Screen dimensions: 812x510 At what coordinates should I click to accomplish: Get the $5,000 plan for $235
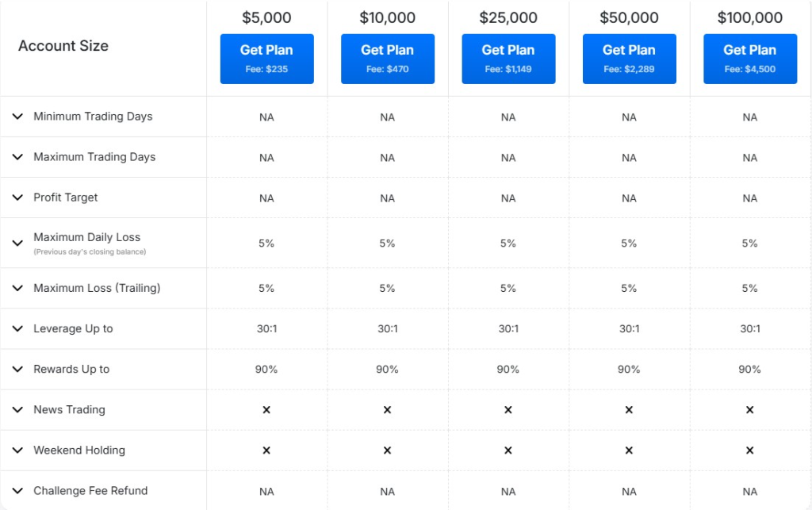[x=266, y=59]
